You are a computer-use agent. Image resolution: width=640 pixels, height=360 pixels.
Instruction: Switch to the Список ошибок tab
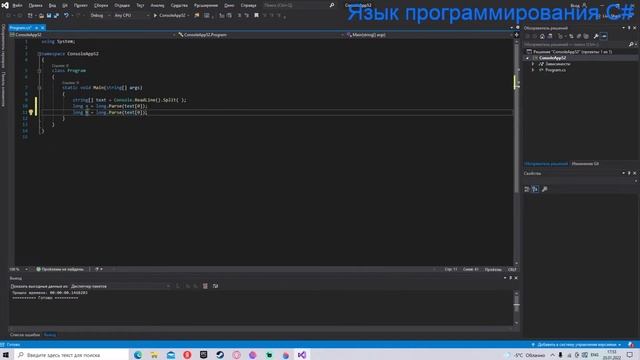25,335
